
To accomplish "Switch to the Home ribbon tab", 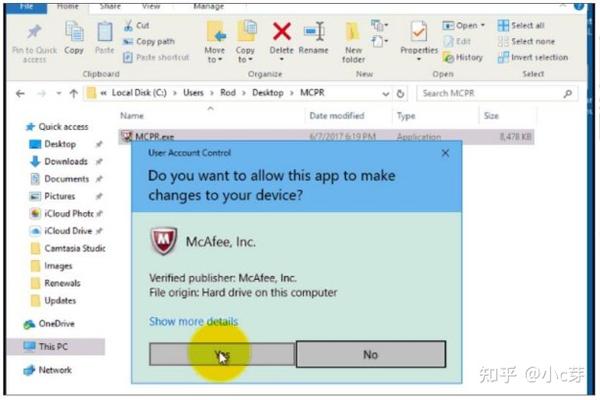I will (68, 7).
